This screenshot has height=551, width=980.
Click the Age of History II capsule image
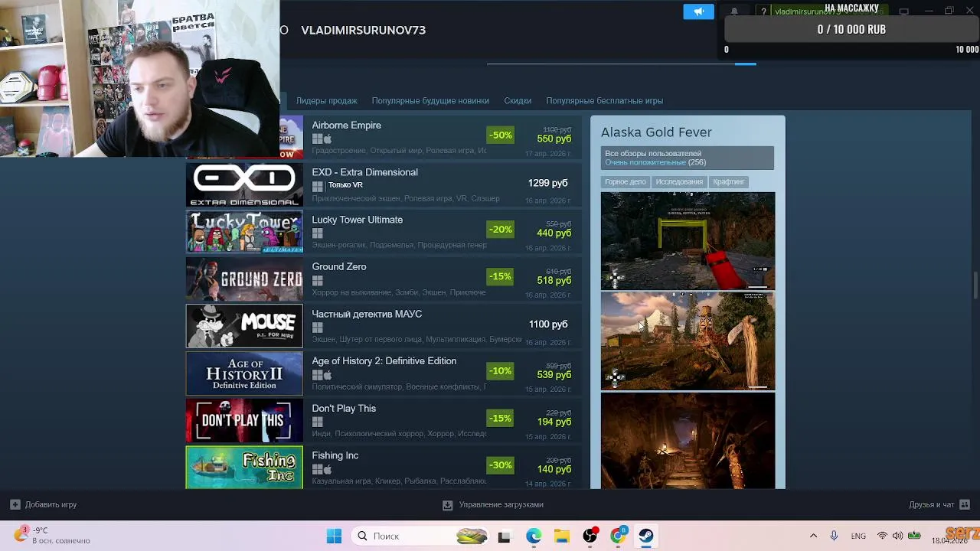point(244,373)
